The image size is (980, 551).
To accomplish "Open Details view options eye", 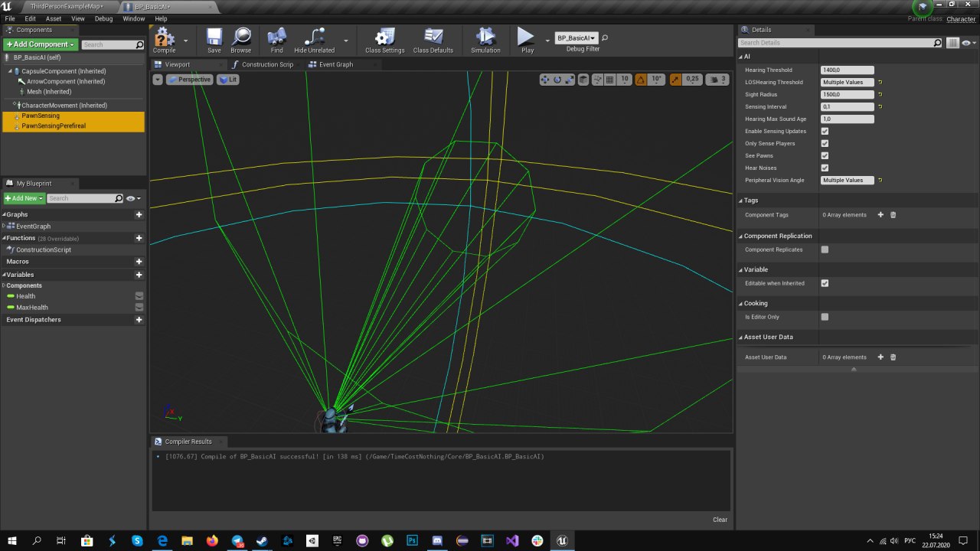I will (x=969, y=43).
